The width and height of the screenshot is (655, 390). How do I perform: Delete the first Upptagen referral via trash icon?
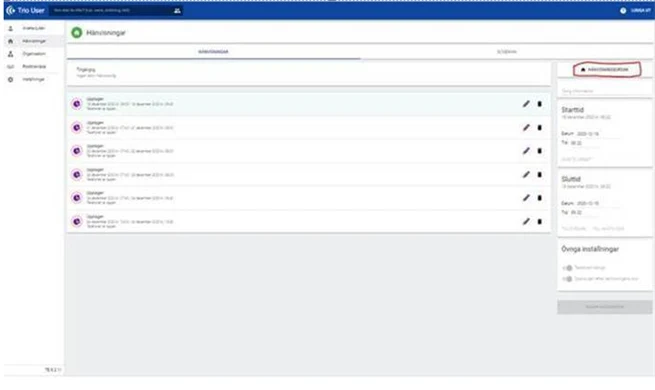point(539,104)
